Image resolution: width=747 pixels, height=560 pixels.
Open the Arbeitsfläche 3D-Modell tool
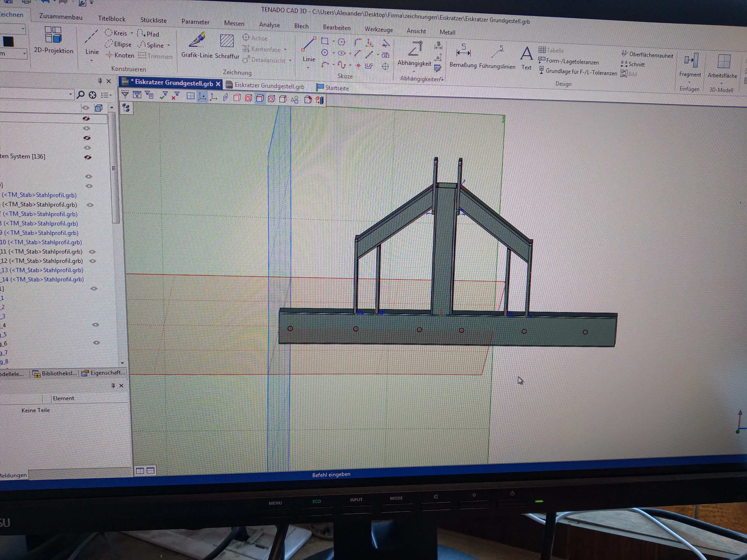pyautogui.click(x=722, y=66)
